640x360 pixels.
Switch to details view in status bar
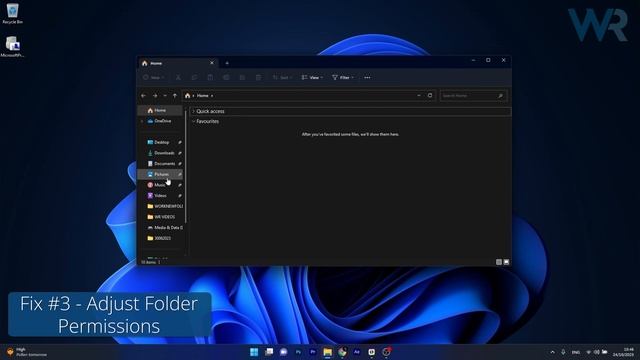(x=499, y=262)
